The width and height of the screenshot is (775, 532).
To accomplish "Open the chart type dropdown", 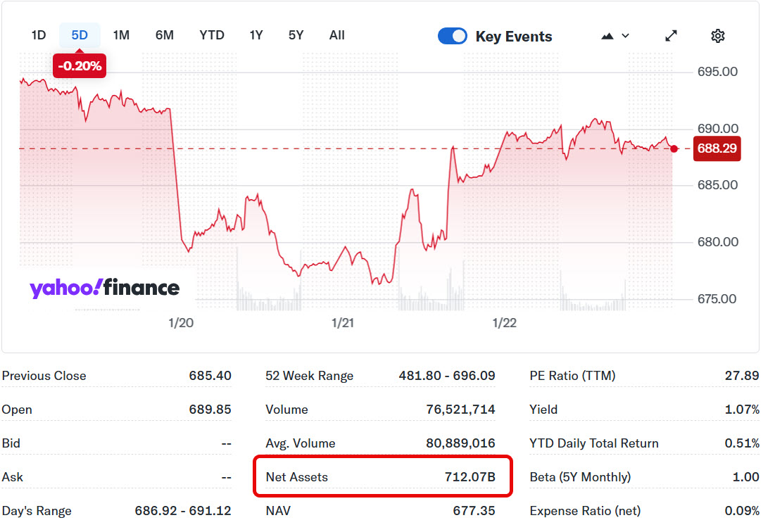I will point(615,36).
